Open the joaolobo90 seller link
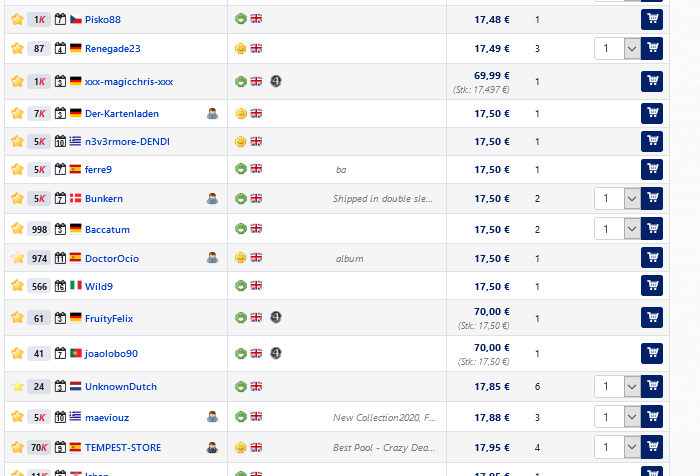The image size is (700, 476). (x=111, y=353)
